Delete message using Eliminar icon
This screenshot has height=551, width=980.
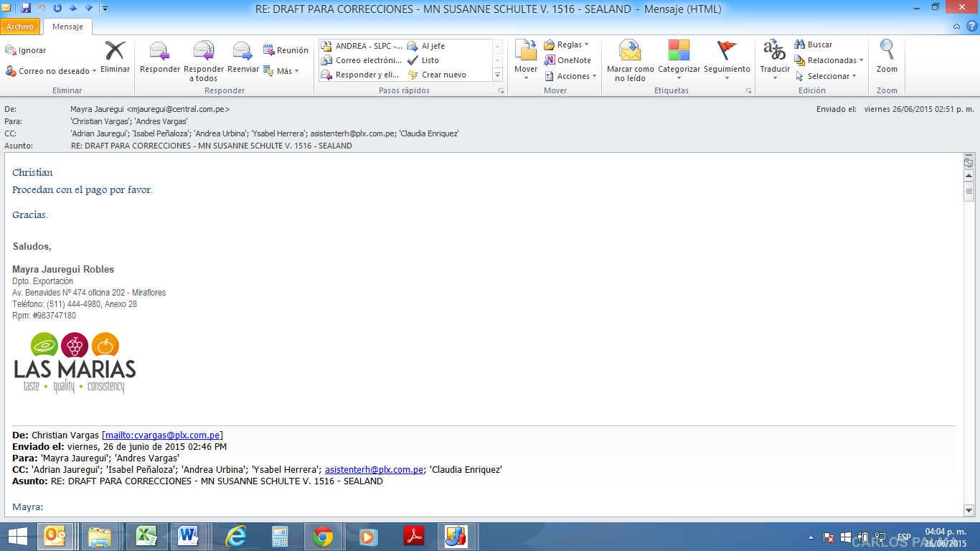click(x=115, y=52)
